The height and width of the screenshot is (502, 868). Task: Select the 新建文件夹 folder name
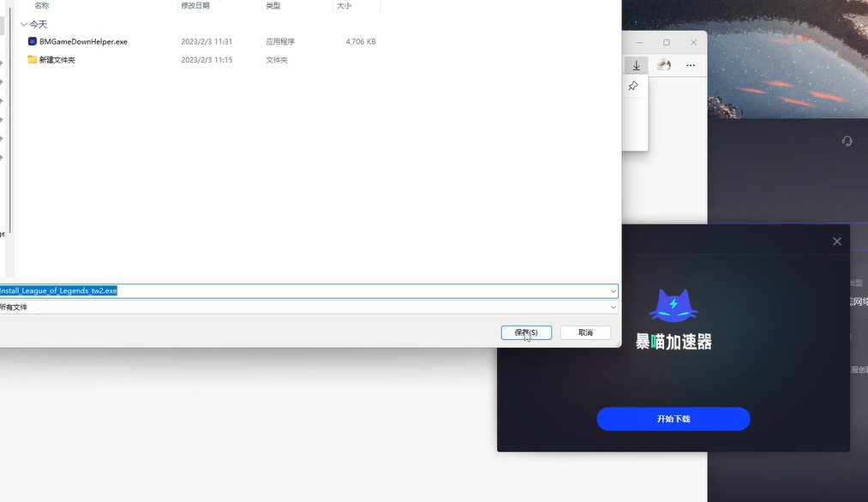coord(57,60)
